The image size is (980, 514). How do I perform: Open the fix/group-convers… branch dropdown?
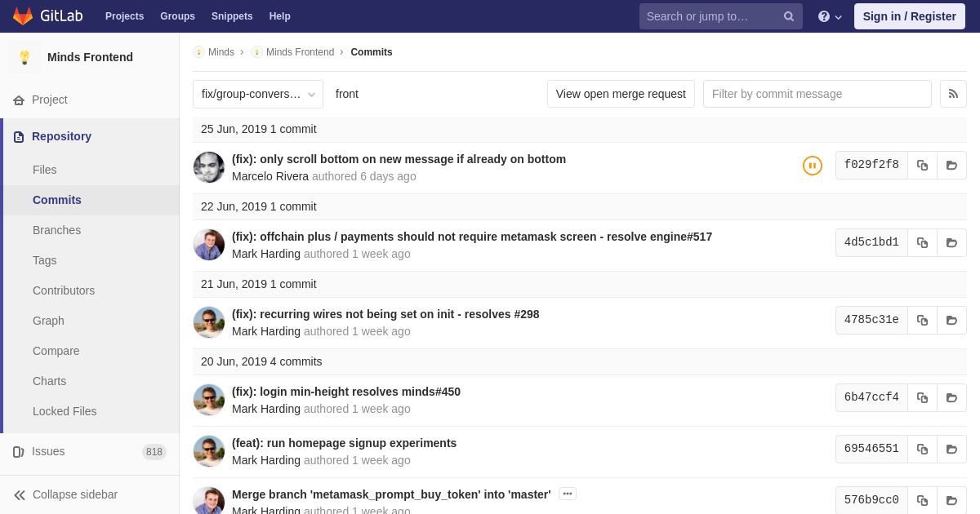tap(258, 94)
